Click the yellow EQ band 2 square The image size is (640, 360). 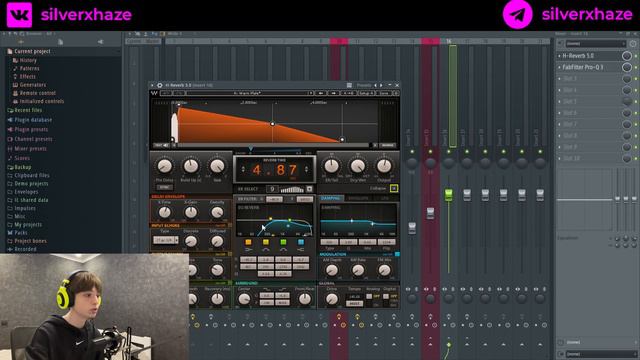(266, 242)
